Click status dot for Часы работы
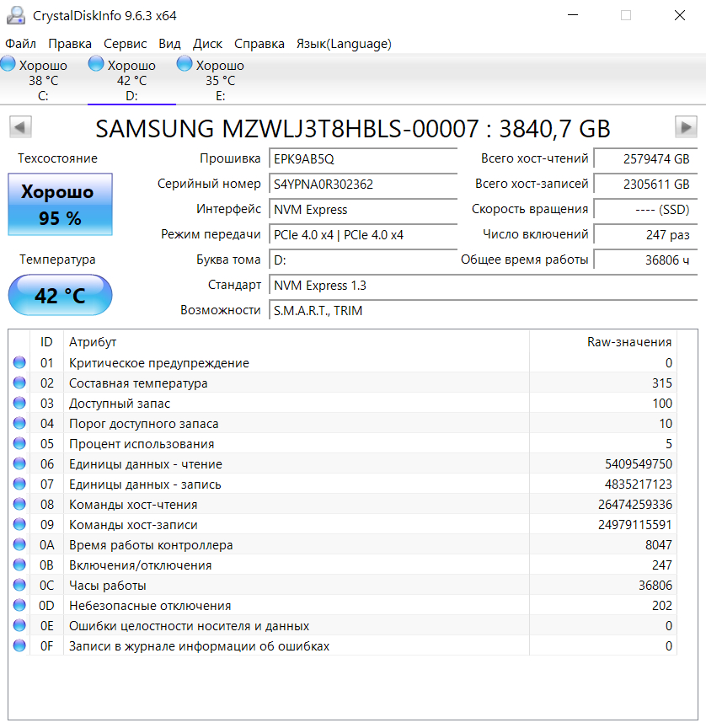 pyautogui.click(x=19, y=585)
